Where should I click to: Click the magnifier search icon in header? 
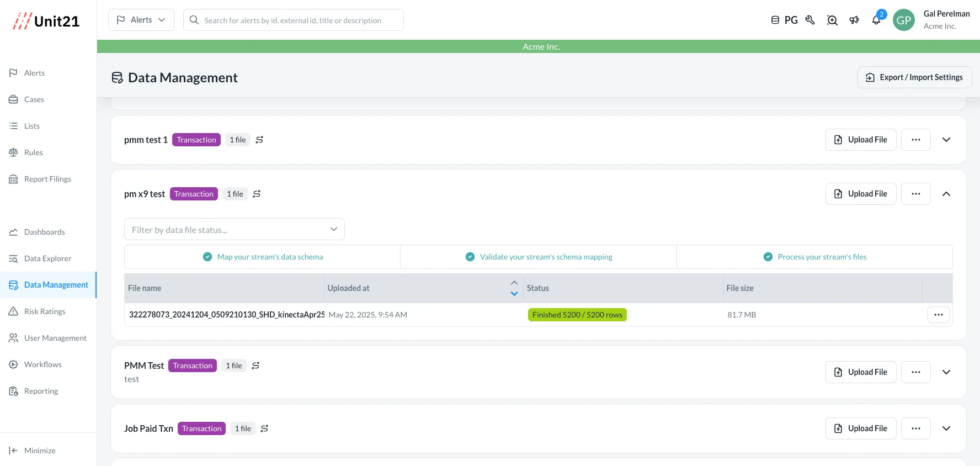pyautogui.click(x=832, y=20)
